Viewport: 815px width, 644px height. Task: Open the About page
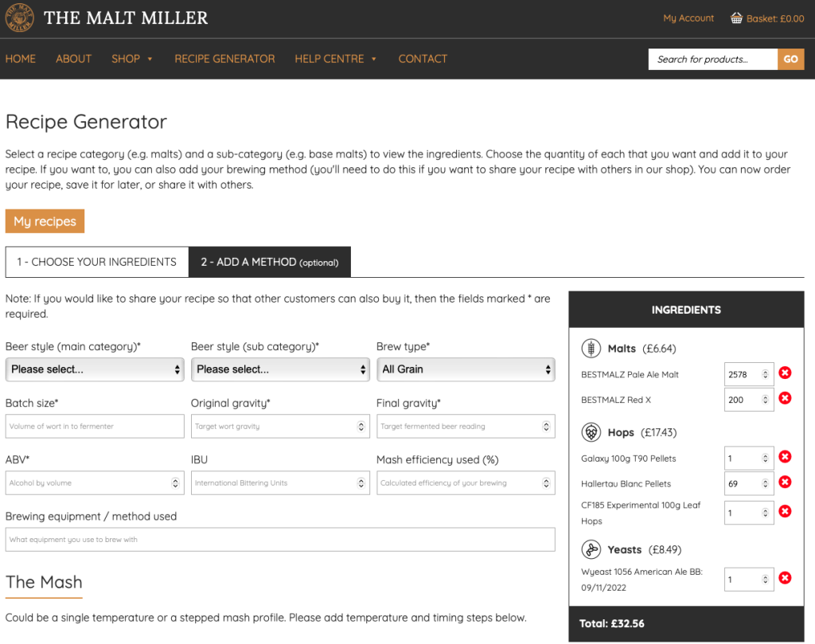(73, 59)
